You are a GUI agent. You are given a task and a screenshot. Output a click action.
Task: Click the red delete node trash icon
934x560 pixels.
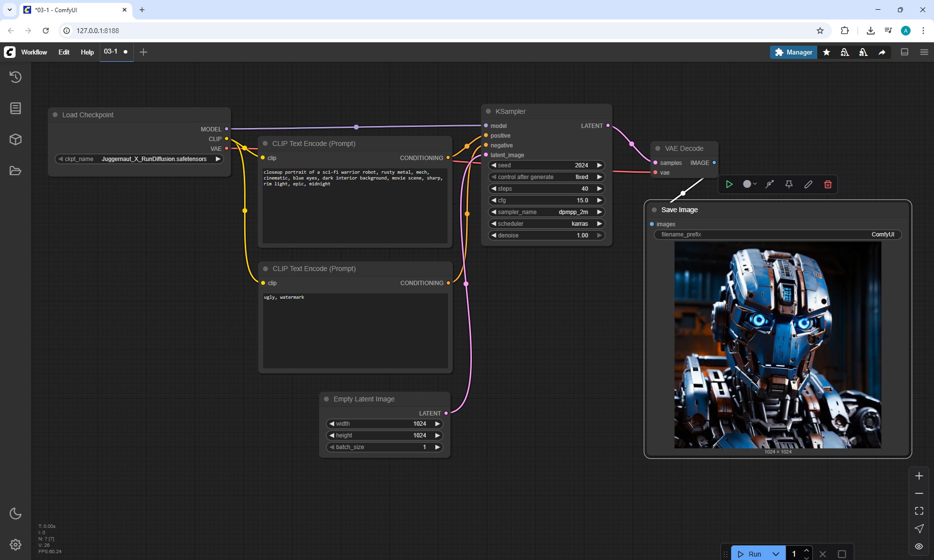click(x=827, y=184)
